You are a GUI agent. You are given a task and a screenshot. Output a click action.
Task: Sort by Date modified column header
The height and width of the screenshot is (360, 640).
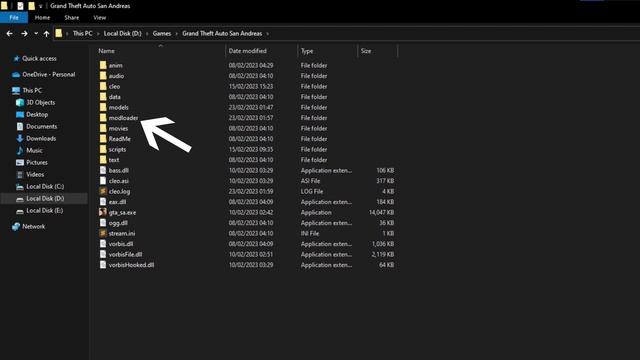[x=247, y=51]
